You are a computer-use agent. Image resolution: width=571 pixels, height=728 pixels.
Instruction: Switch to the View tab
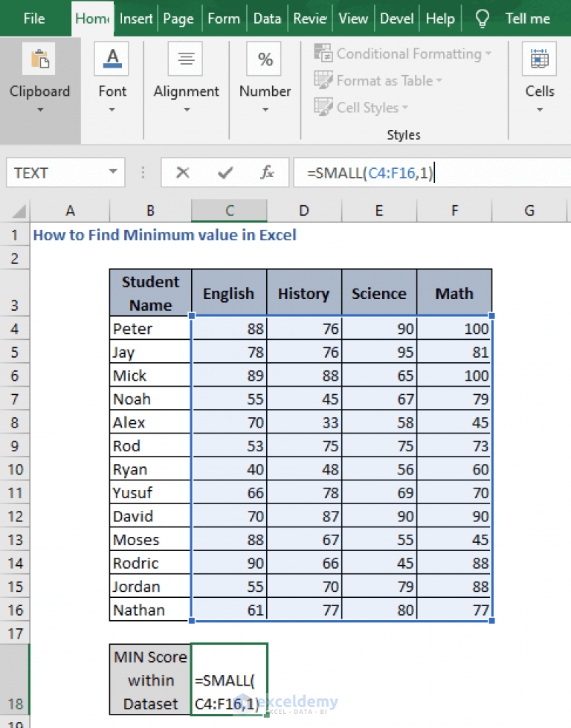coord(353,19)
